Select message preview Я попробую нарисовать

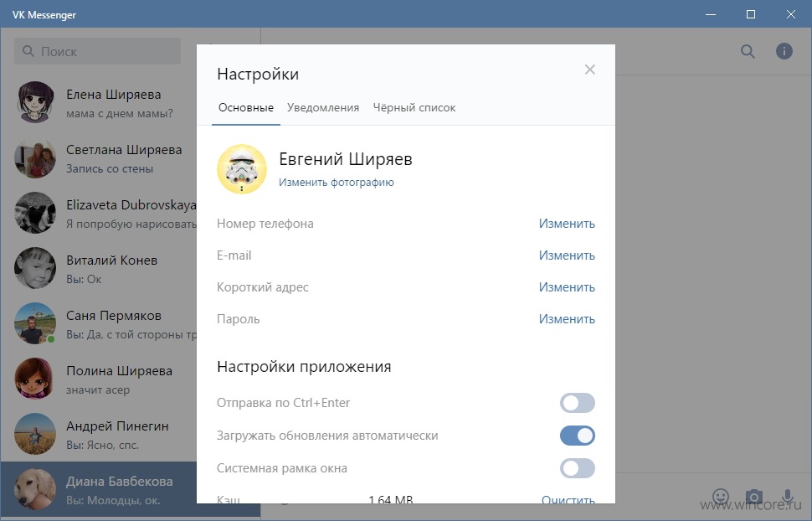tap(131, 224)
